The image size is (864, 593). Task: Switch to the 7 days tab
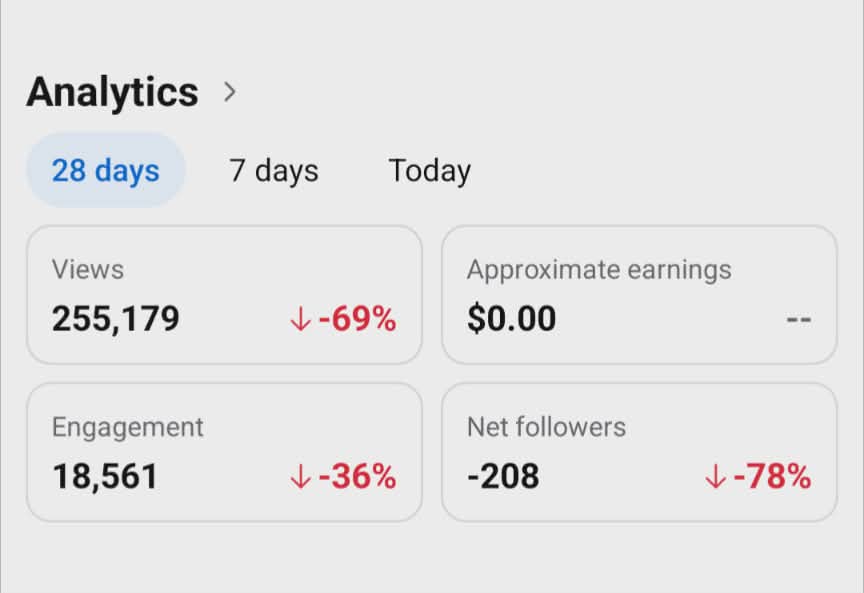point(274,170)
